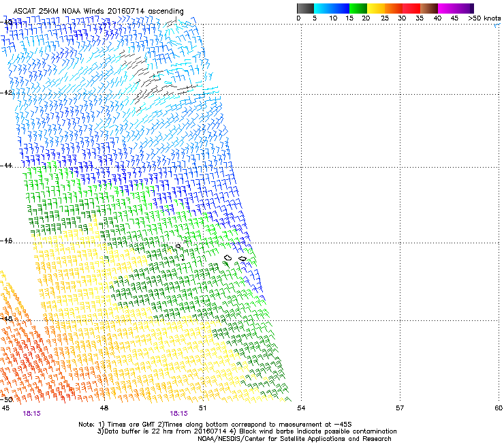
Task: Click the chart title 'ASCAT 25KM NOAA Winds 20160714 ascending'
Action: (x=98, y=12)
